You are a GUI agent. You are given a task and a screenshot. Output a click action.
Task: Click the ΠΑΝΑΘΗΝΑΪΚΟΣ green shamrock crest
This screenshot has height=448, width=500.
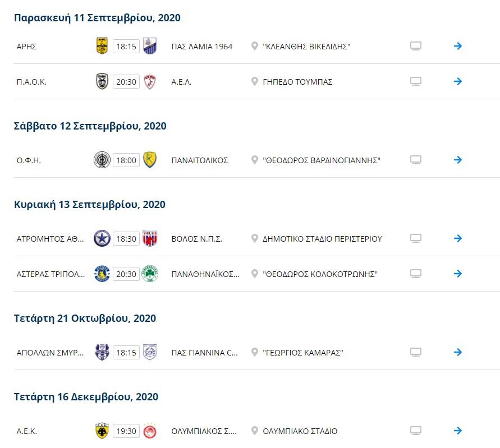150,274
